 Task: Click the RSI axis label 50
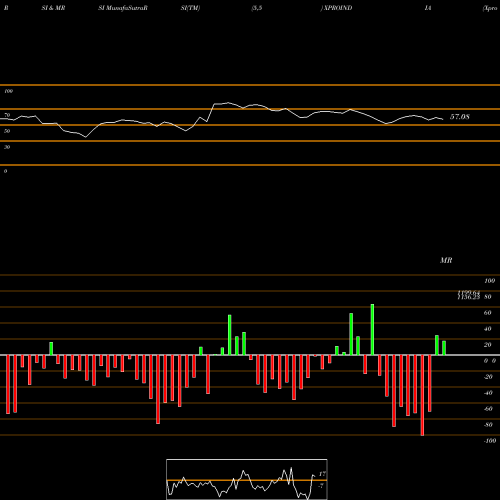pos(7,131)
